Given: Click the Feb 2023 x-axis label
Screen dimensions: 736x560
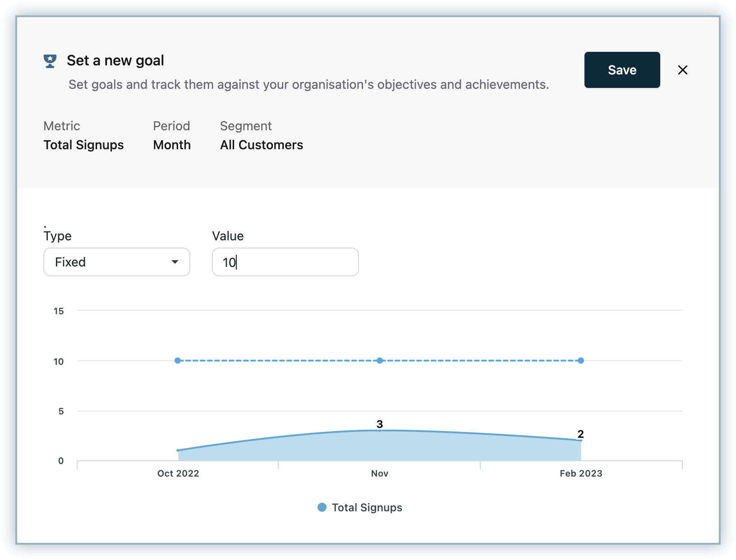Looking at the screenshot, I should (581, 473).
